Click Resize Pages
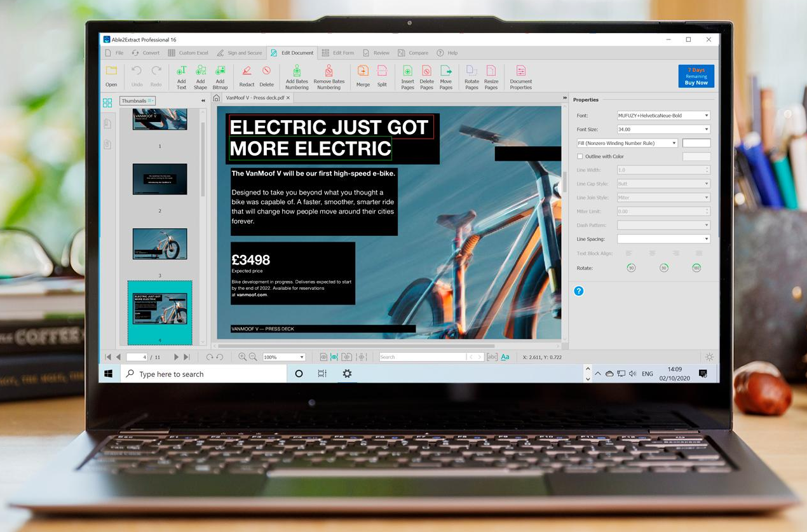Image resolution: width=807 pixels, height=532 pixels. (x=491, y=77)
